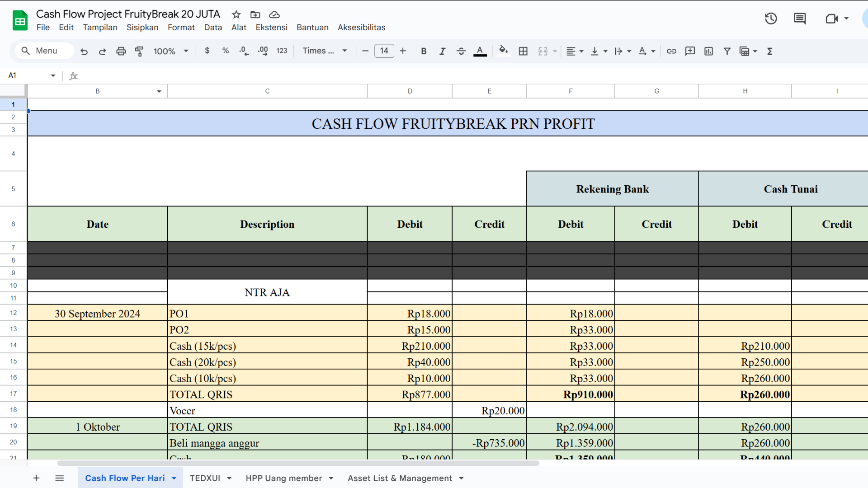Image resolution: width=868 pixels, height=488 pixels.
Task: Create a filter
Action: [x=727, y=51]
